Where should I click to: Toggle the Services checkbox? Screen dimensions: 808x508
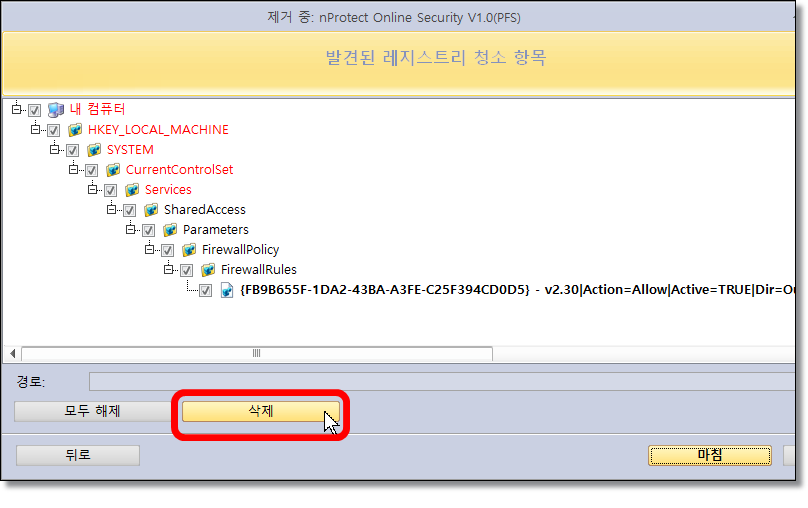[110, 191]
